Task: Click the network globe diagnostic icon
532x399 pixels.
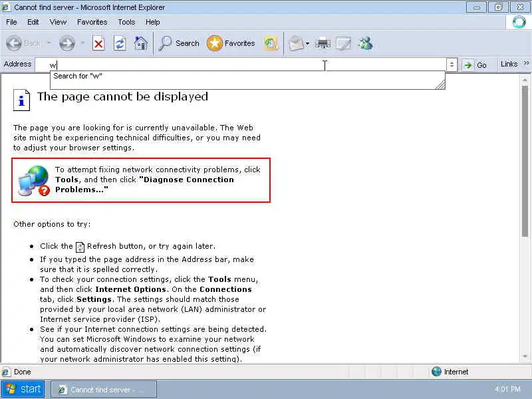Action: [x=34, y=181]
